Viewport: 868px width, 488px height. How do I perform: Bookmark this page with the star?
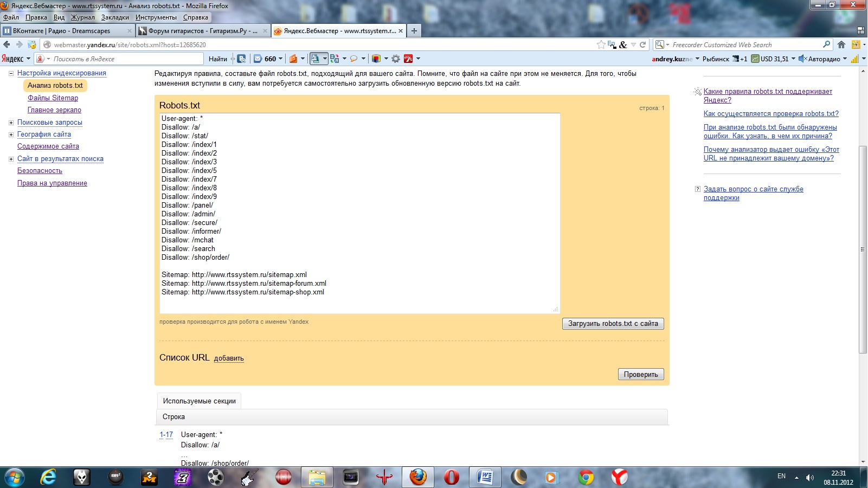coord(601,45)
